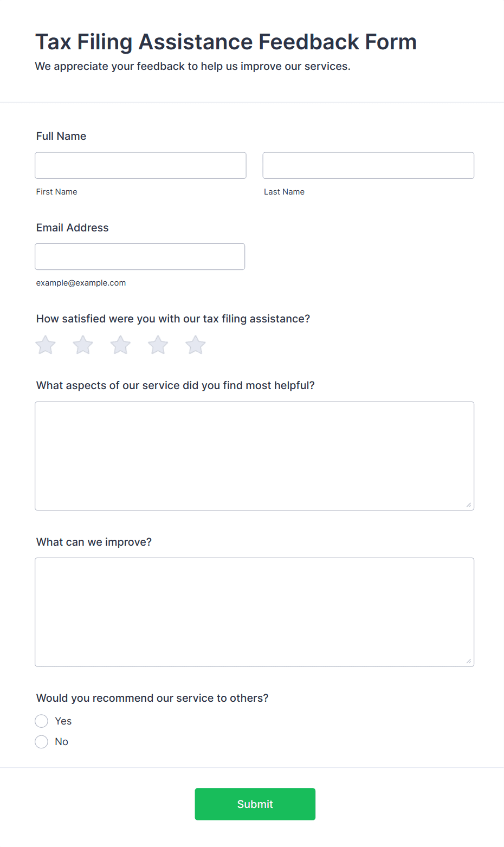Click the green Submit button
This screenshot has height=847, width=504.
pos(255,804)
